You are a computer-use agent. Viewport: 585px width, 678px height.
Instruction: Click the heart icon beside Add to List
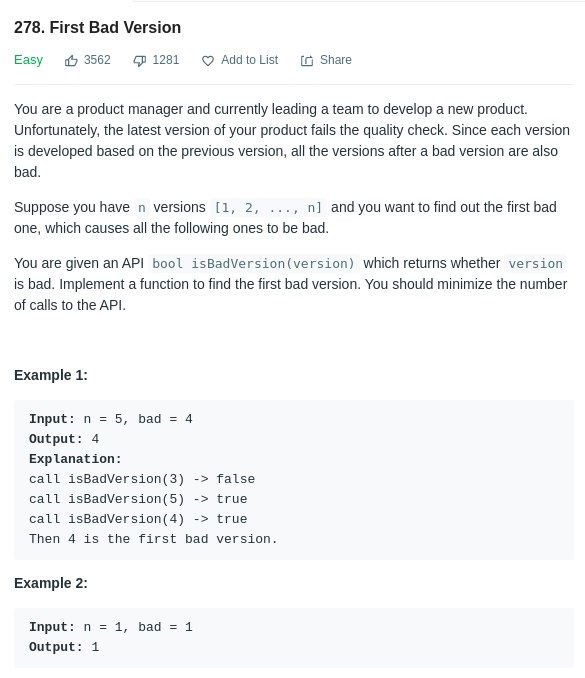pyautogui.click(x=208, y=61)
